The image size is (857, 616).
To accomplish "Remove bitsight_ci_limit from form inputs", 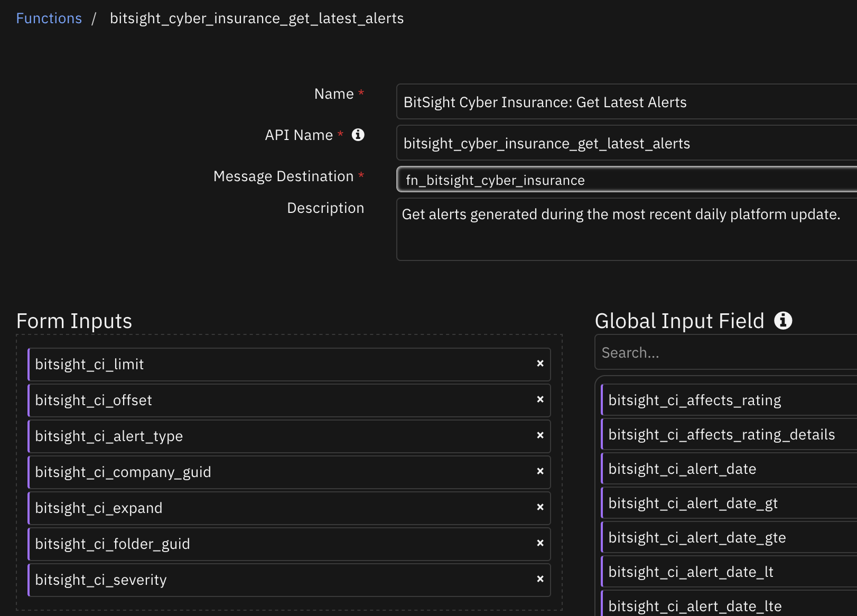I will tap(540, 363).
